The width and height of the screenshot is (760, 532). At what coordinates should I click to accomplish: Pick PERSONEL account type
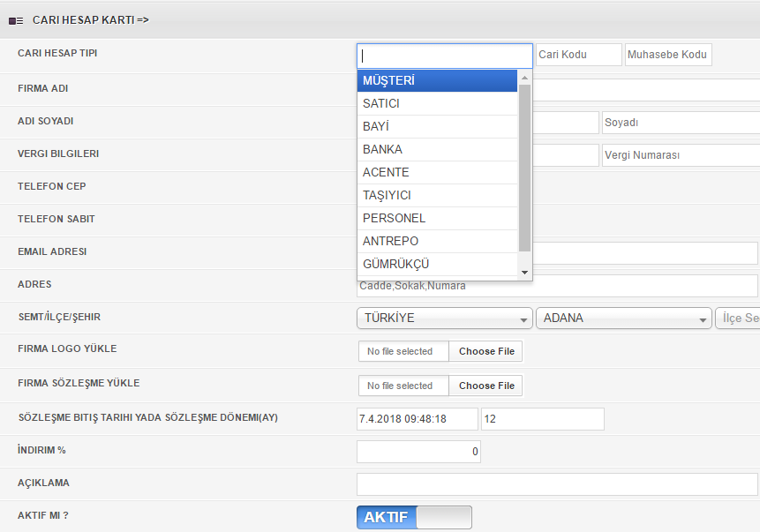coord(437,218)
